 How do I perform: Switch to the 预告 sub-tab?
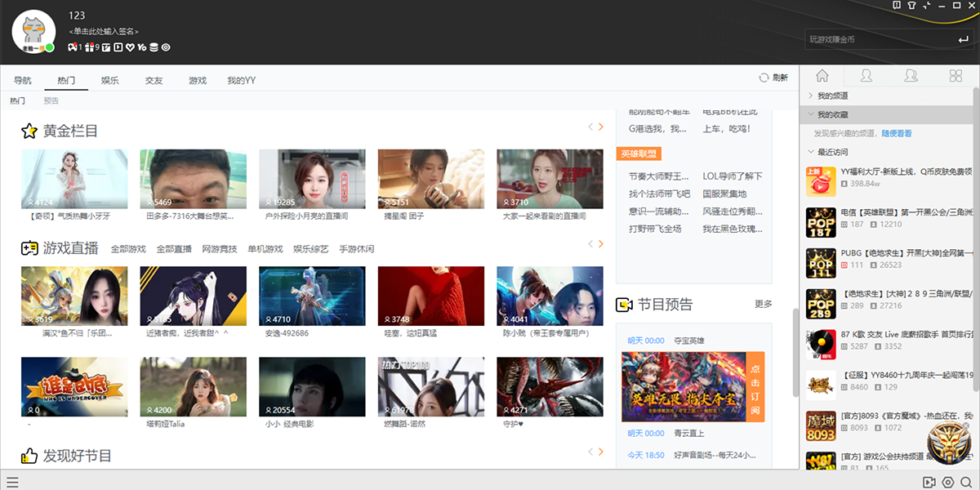click(x=51, y=100)
